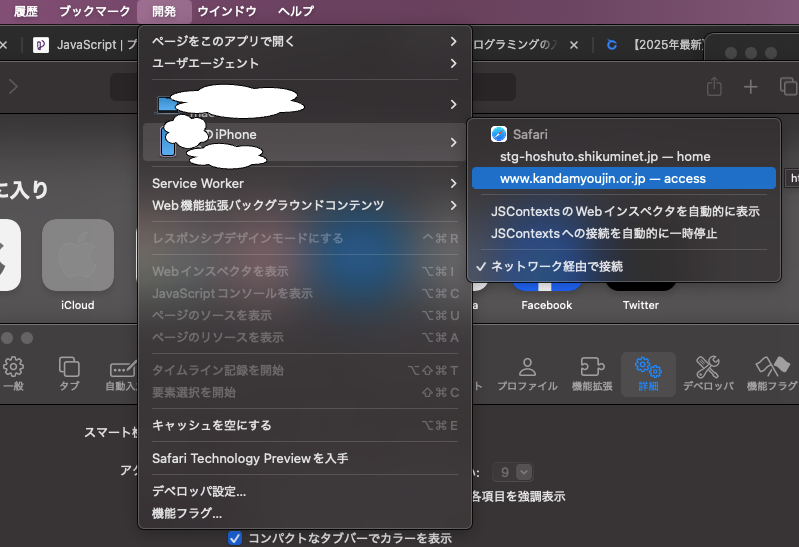
Task: Uncheck コンパクトなタブバーでカラーを表示
Action: tap(234, 538)
